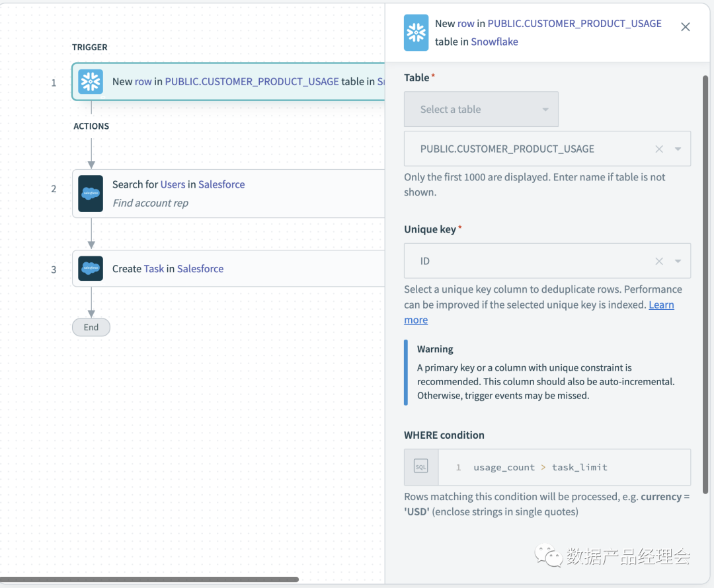714x588 pixels.
Task: Click the 'Find account rep' step comment
Action: [x=150, y=203]
